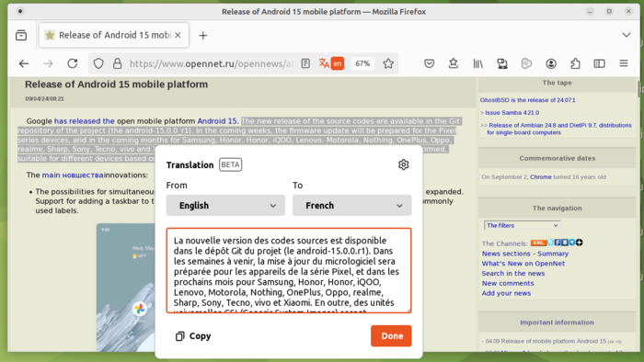Image resolution: width=644 pixels, height=362 pixels.
Task: Toggle the sidebar panel icon
Action: coord(599,63)
